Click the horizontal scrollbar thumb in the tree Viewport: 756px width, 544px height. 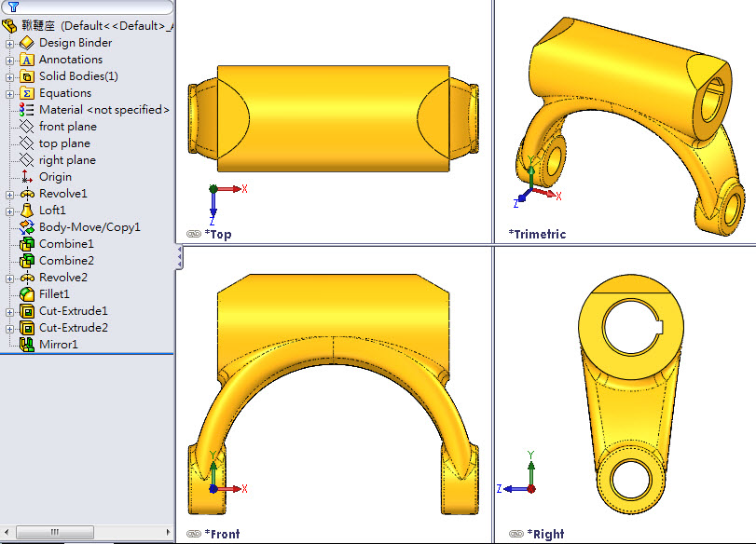[55, 532]
